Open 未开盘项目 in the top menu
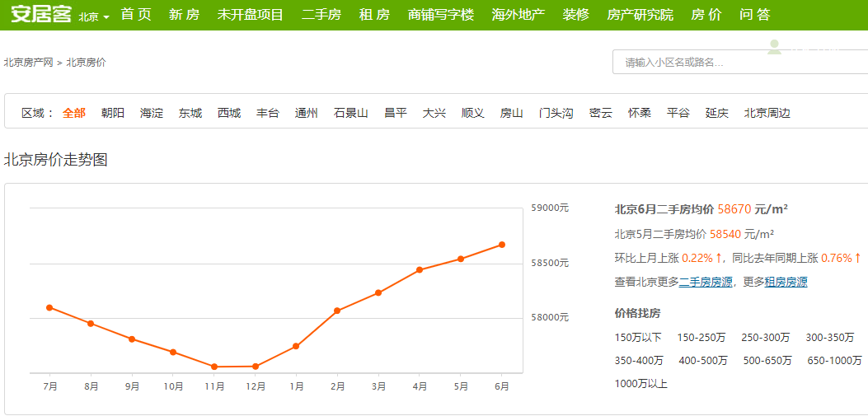 [251, 15]
